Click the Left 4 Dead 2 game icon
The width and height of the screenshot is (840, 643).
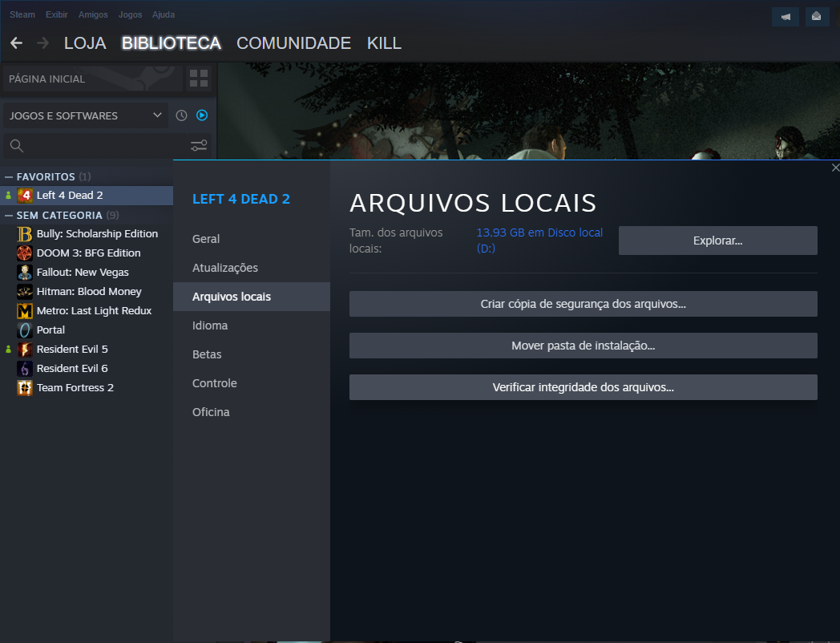(25, 196)
